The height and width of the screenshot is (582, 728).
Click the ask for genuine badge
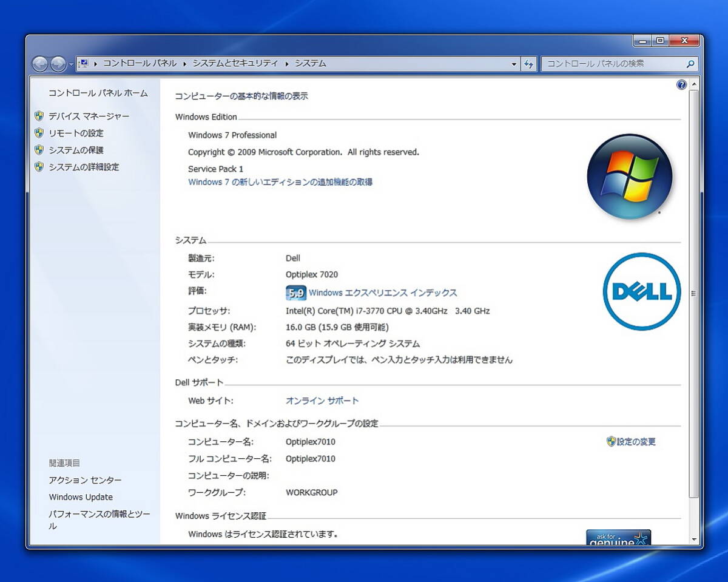click(x=618, y=537)
